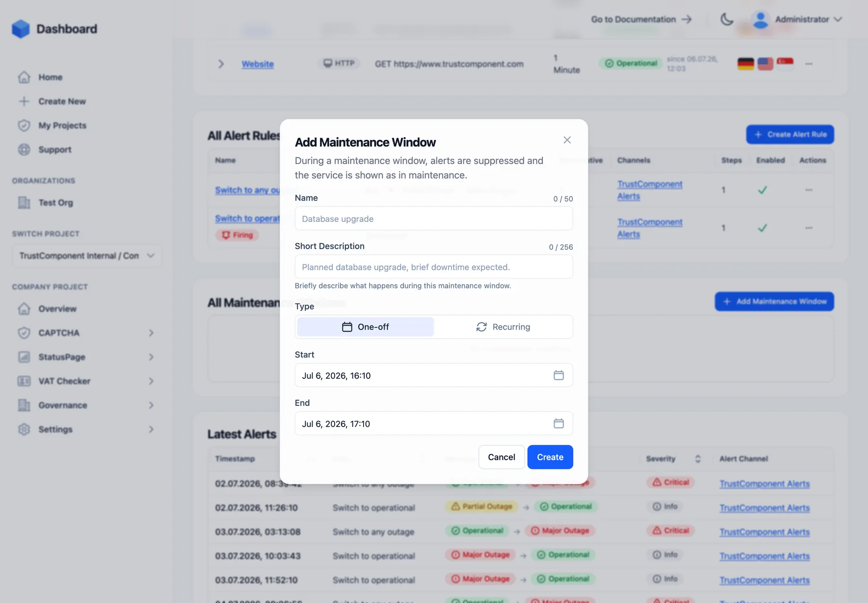The height and width of the screenshot is (603, 868).
Task: Open the Website service link
Action: coord(258,64)
